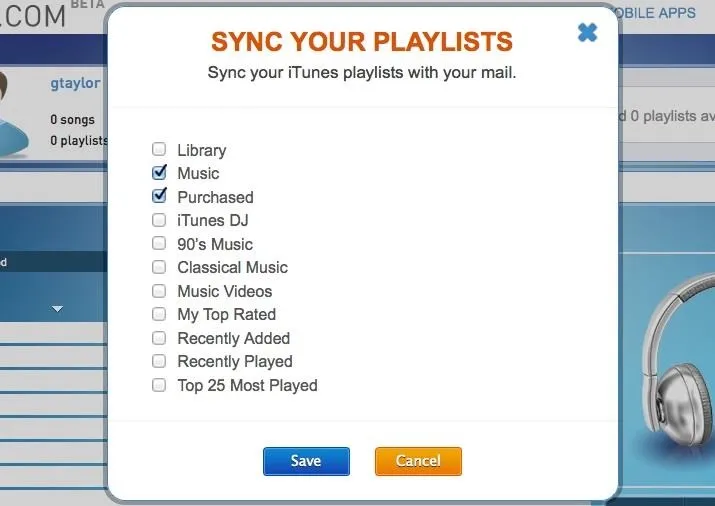
Task: Close the Sync Your Playlists dialog
Action: coord(587,33)
